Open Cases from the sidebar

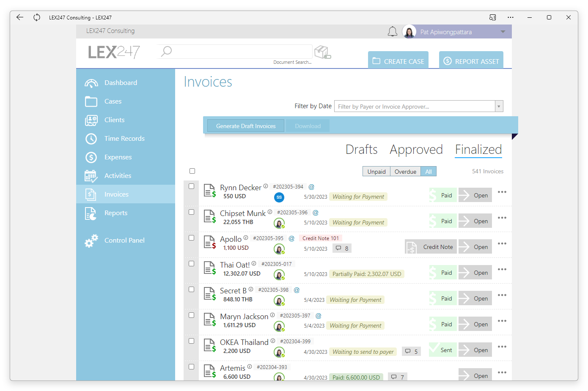tap(126, 101)
